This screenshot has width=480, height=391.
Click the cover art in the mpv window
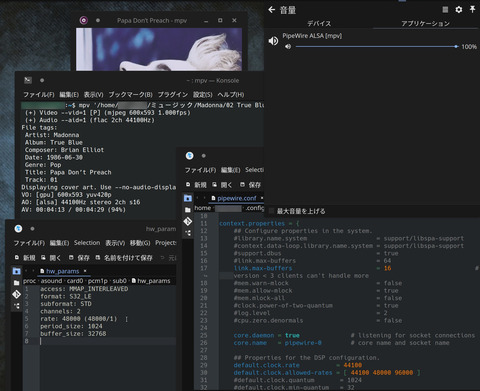159,49
